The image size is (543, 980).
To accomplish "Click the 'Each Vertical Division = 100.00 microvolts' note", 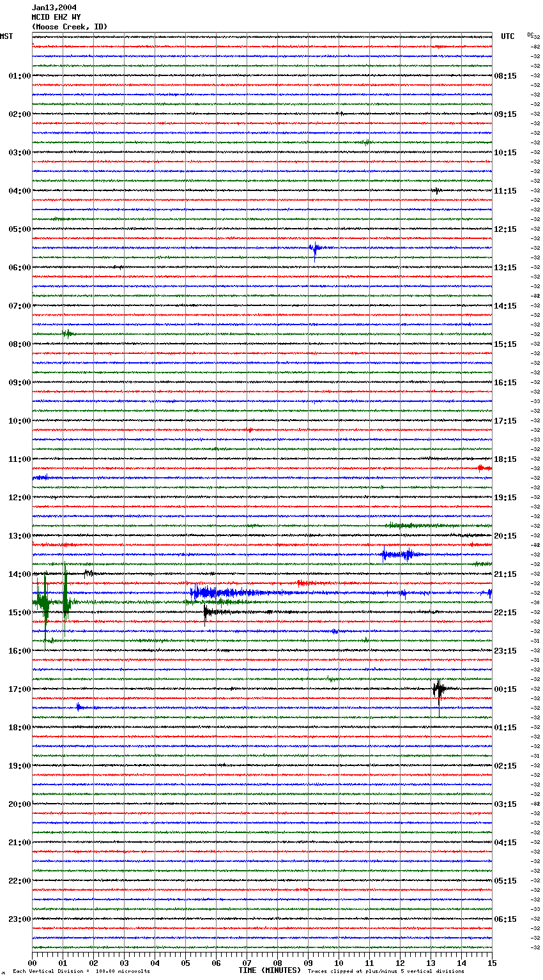I will coord(81,972).
